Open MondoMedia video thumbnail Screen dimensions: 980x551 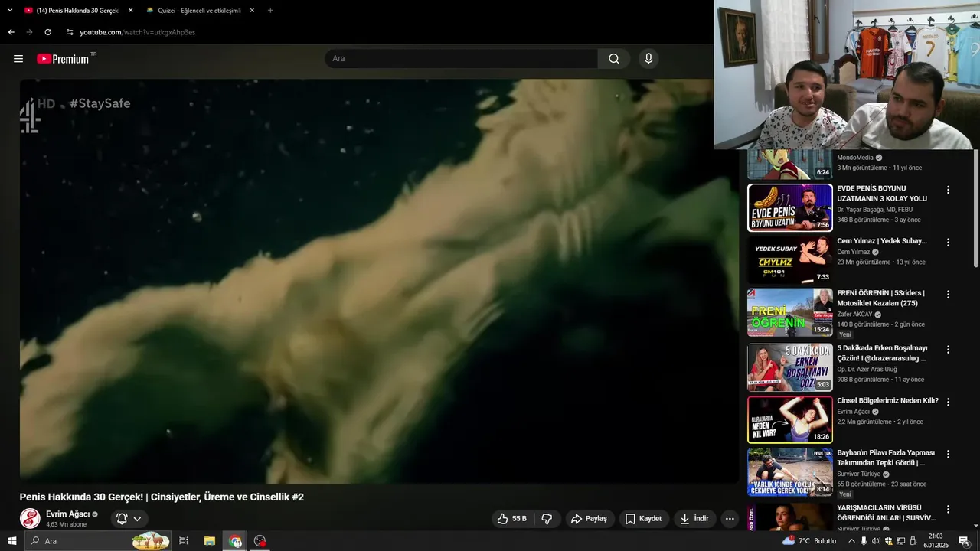point(790,164)
